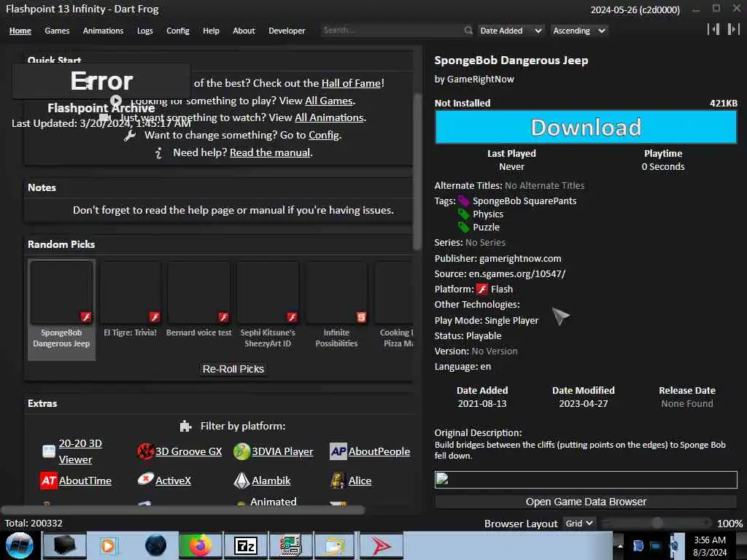Screen dimensions: 747x560
Task: Toggle the left sidebar icon
Action: point(713,29)
